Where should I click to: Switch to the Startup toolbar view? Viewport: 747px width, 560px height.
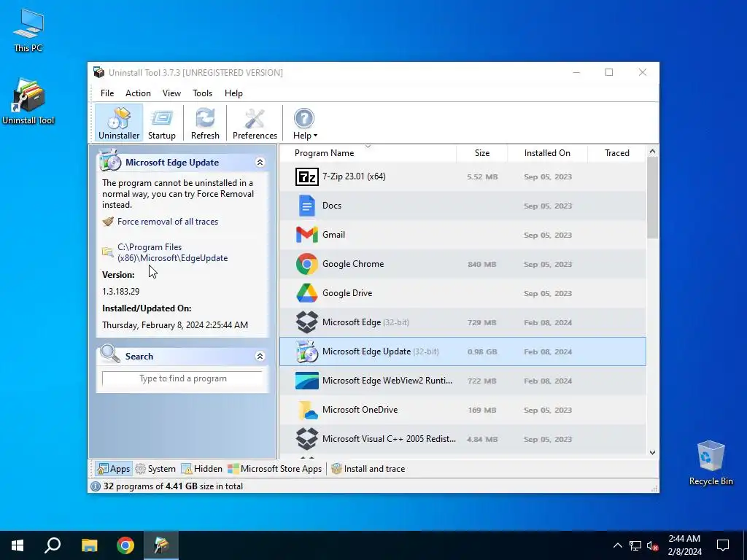point(161,123)
